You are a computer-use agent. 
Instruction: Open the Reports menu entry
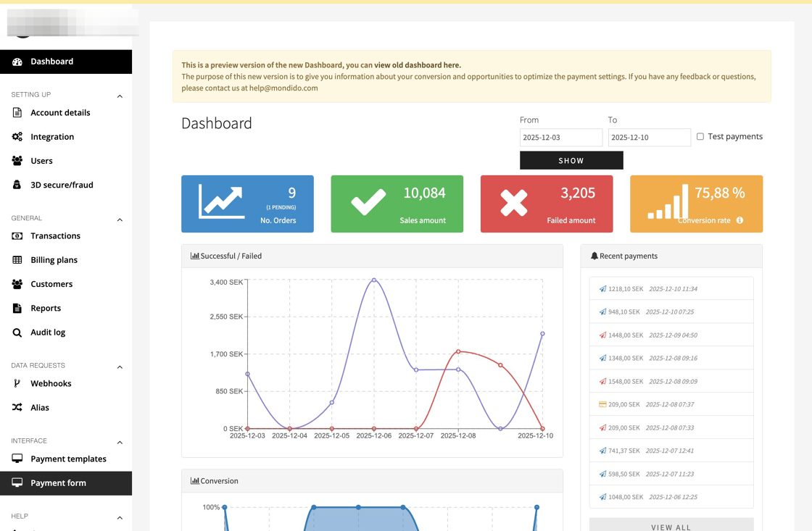[x=66, y=308]
